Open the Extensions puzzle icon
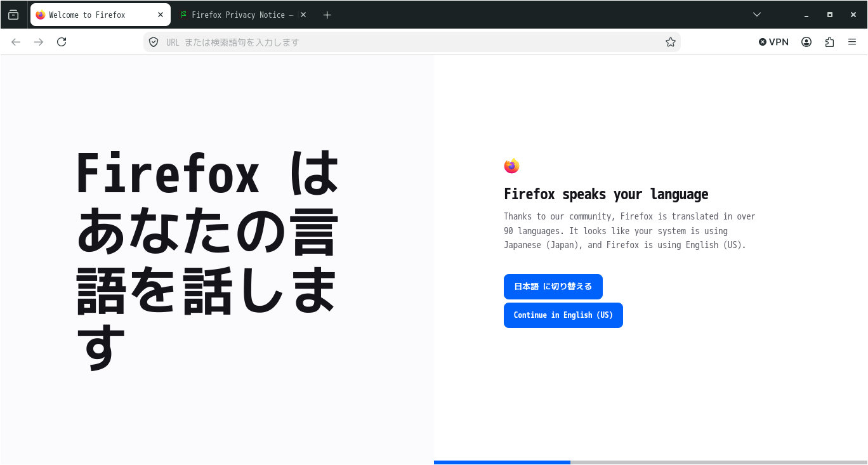This screenshot has width=868, height=465. click(829, 42)
